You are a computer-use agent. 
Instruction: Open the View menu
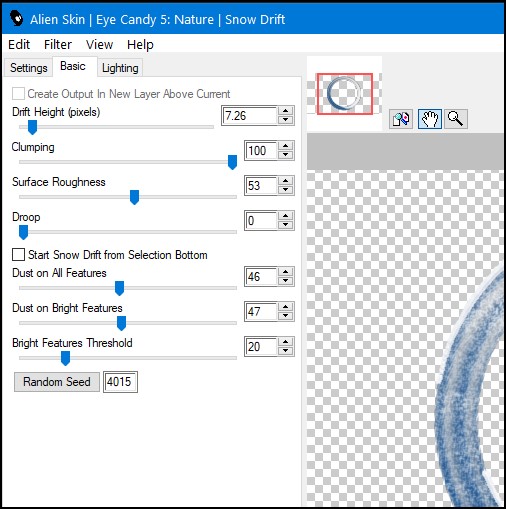click(99, 44)
